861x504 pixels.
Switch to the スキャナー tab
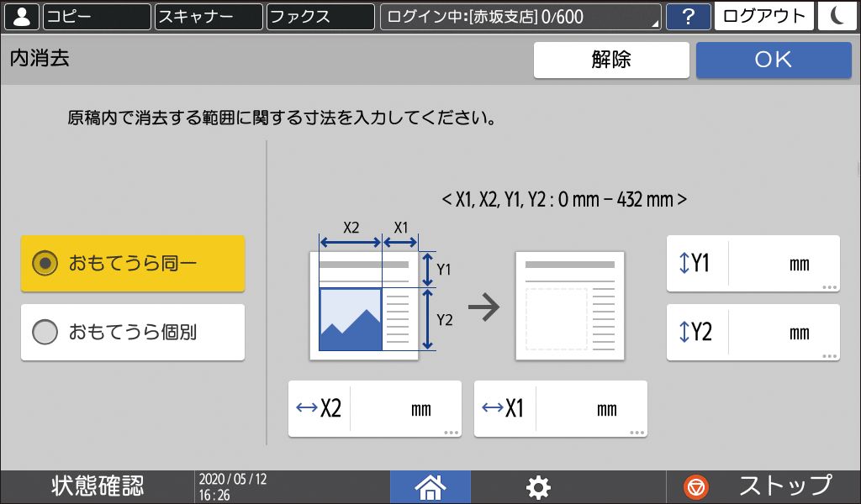tap(208, 16)
